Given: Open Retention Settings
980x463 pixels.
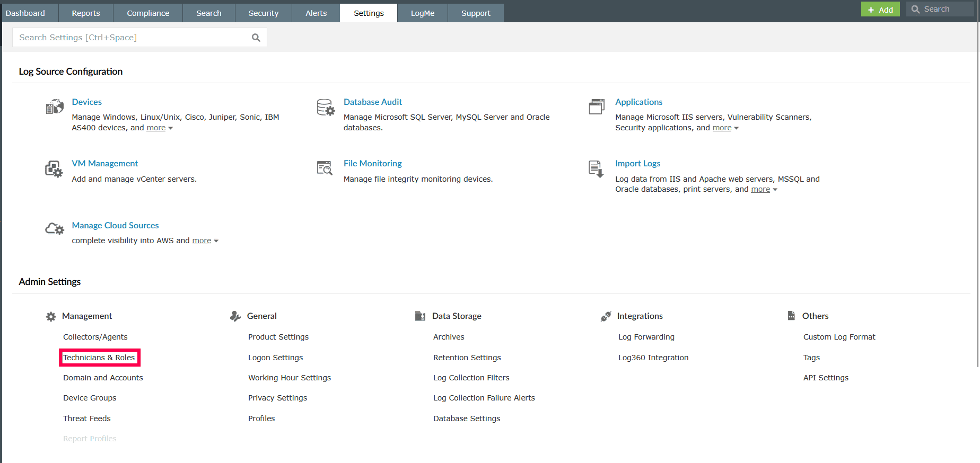Looking at the screenshot, I should pos(467,358).
